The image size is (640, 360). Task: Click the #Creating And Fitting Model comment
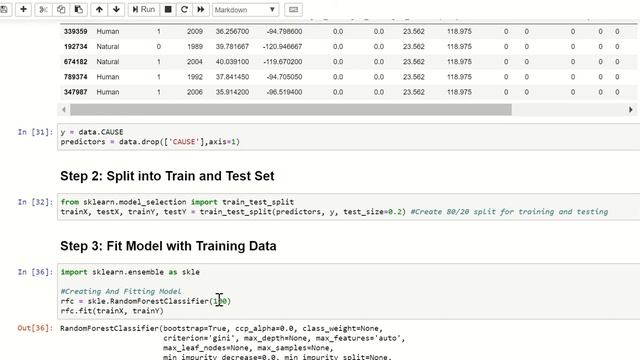[121, 291]
